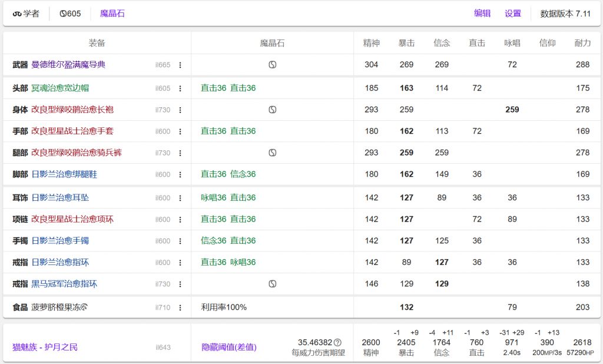Click the materia slot icon on 改良型绿咬鹃治愈骑兵裤

point(272,153)
